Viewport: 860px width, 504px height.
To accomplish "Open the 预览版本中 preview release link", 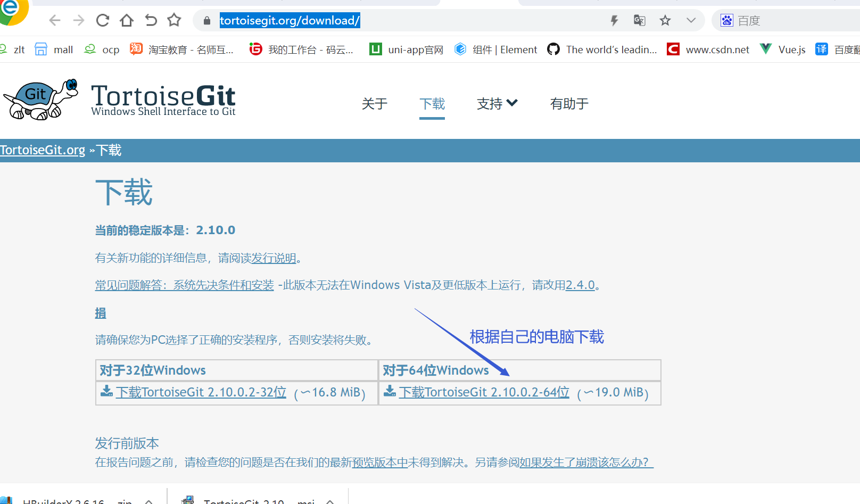I will pos(380,462).
